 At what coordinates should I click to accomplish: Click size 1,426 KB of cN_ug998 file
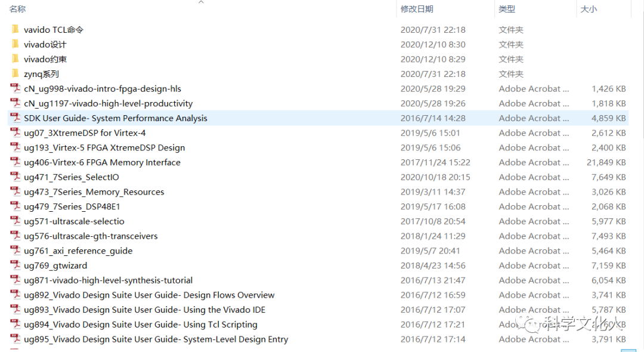[609, 89]
